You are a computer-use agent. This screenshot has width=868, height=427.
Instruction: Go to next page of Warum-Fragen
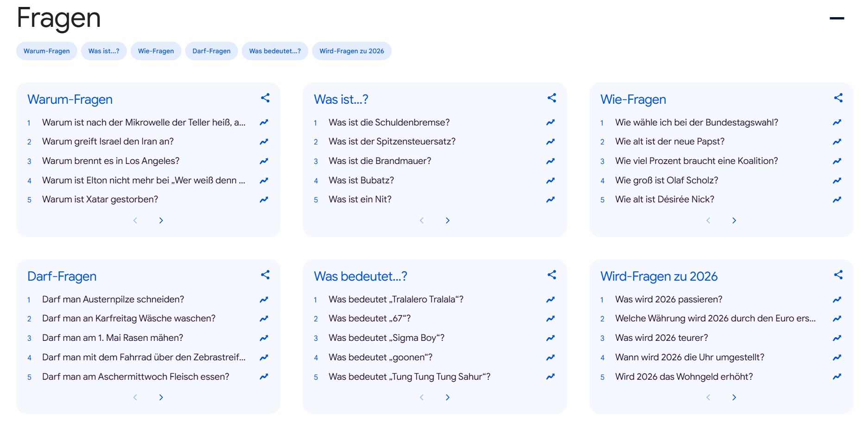click(x=161, y=220)
